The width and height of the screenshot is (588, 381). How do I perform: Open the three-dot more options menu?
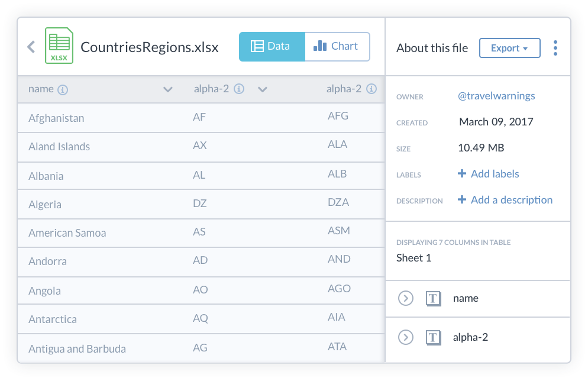click(x=555, y=48)
